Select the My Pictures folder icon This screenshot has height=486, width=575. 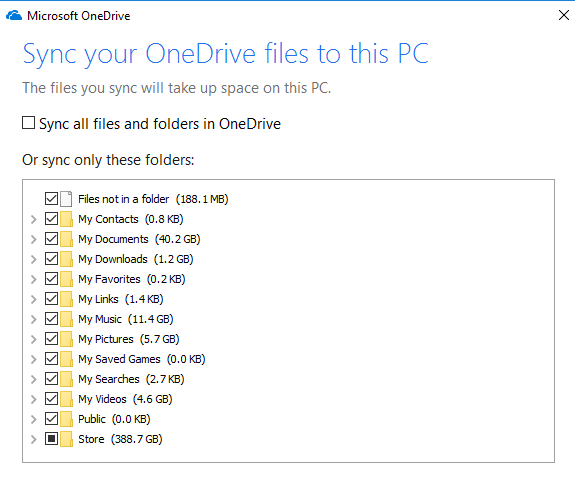pos(66,339)
